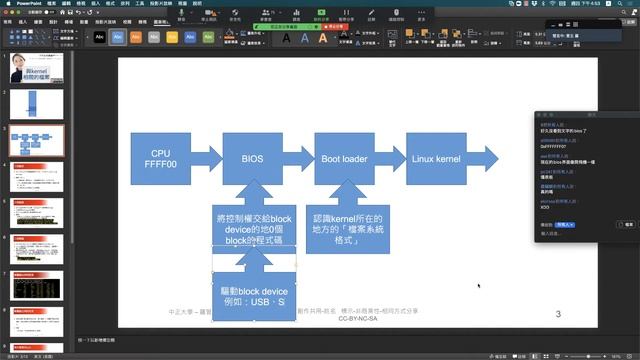Click the macOS Spotlight search icon
The width and height of the screenshot is (640, 360).
point(620,3)
